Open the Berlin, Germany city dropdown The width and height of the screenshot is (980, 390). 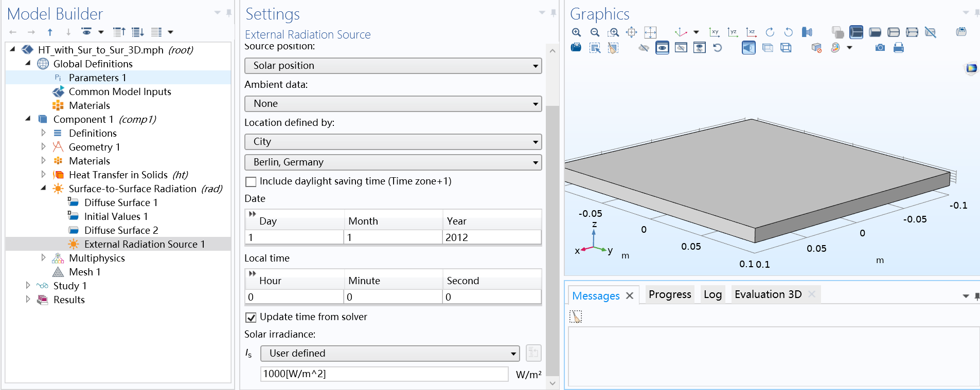393,162
